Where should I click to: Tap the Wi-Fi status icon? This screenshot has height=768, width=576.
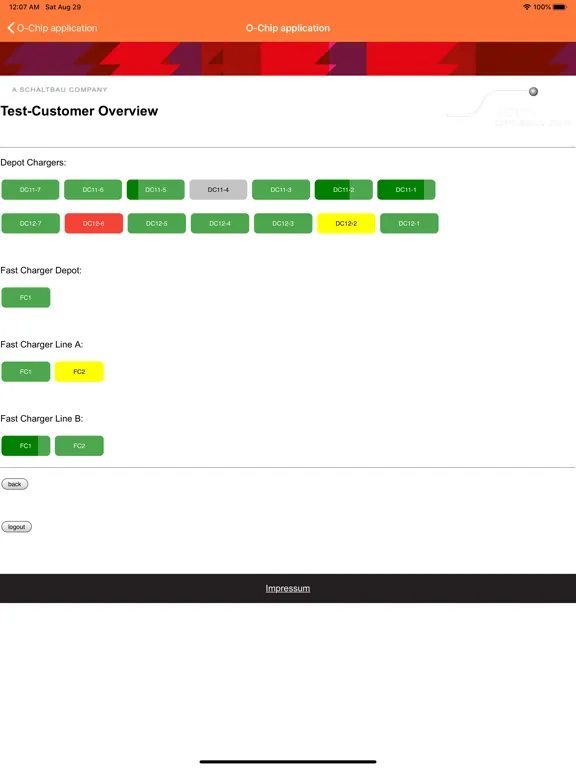[527, 7]
